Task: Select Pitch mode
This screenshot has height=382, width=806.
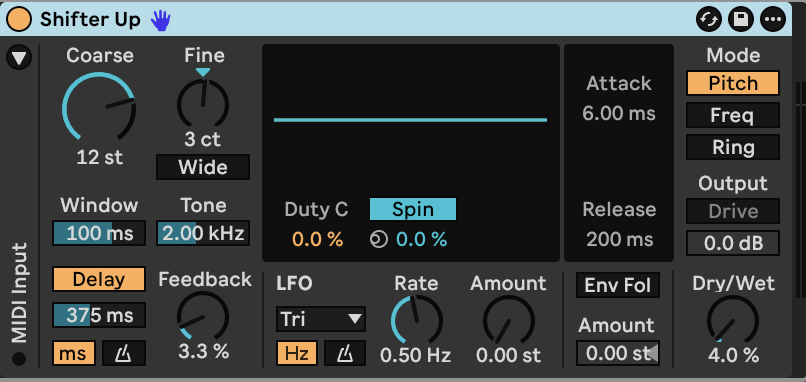Action: 733,83
